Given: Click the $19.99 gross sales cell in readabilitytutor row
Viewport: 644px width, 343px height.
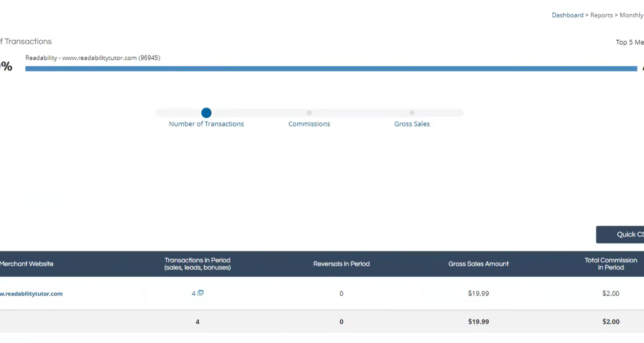Looking at the screenshot, I should [478, 293].
